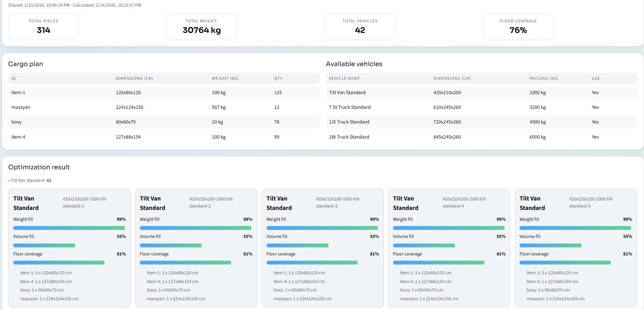Click the Shared and Calculated timestamp line

click(x=75, y=5)
